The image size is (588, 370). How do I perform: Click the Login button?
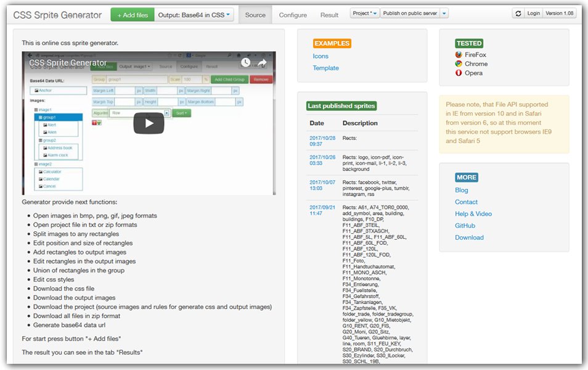(533, 13)
